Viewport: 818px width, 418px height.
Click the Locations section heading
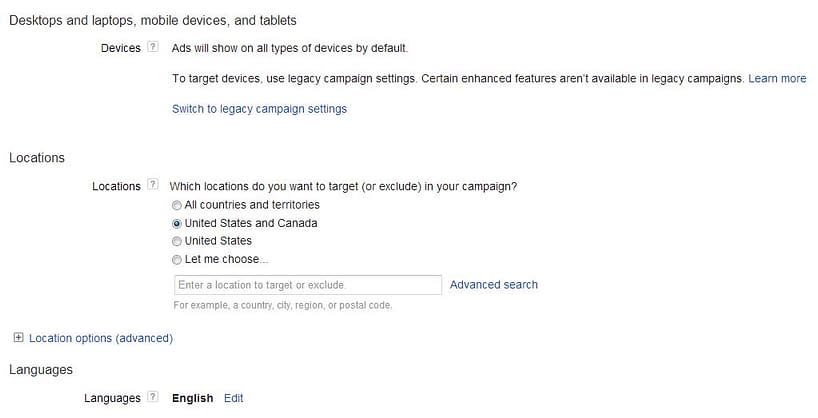(37, 158)
